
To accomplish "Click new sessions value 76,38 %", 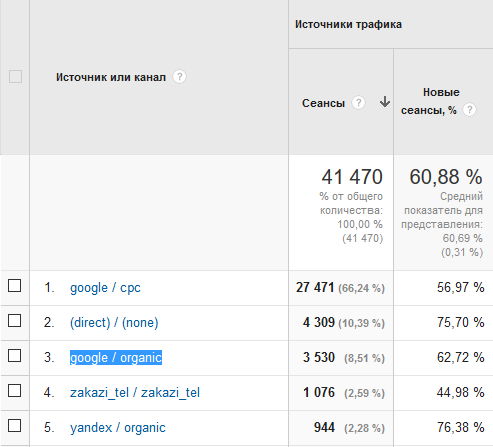I will [461, 427].
